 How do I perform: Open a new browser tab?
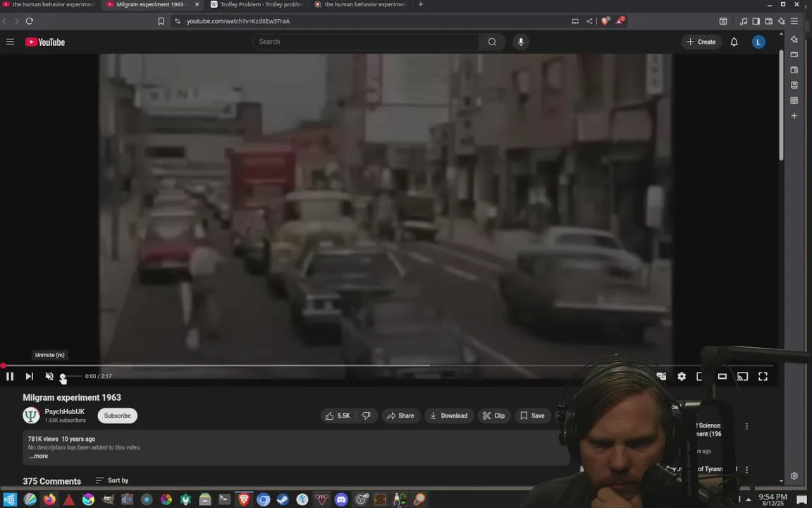[x=421, y=5]
